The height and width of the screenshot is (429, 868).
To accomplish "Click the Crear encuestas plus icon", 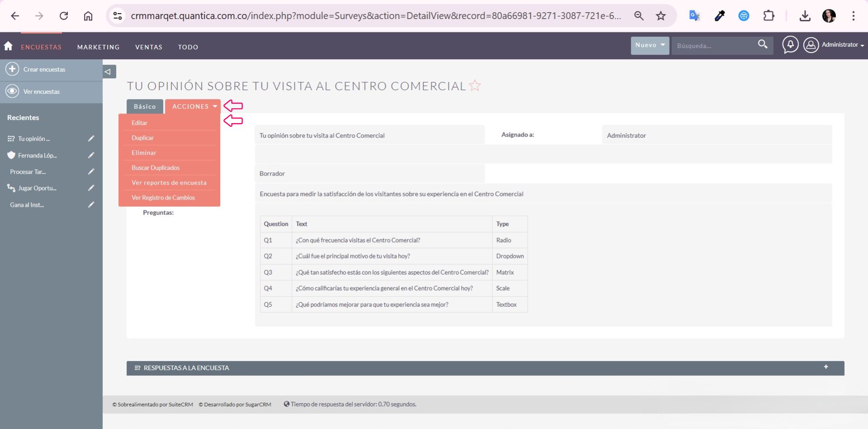I will [x=12, y=69].
